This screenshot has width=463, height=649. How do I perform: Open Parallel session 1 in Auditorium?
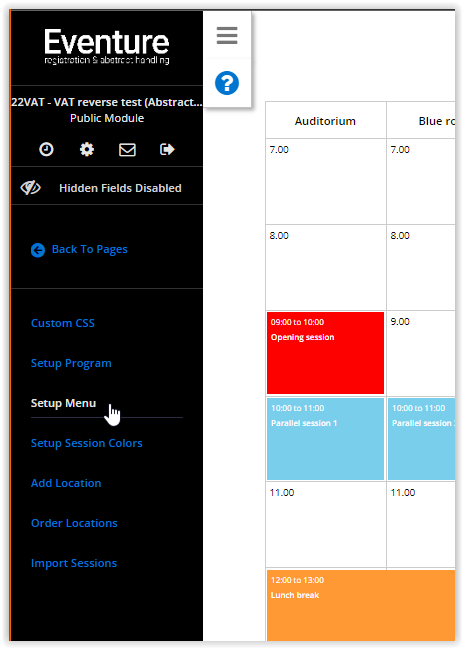click(325, 439)
